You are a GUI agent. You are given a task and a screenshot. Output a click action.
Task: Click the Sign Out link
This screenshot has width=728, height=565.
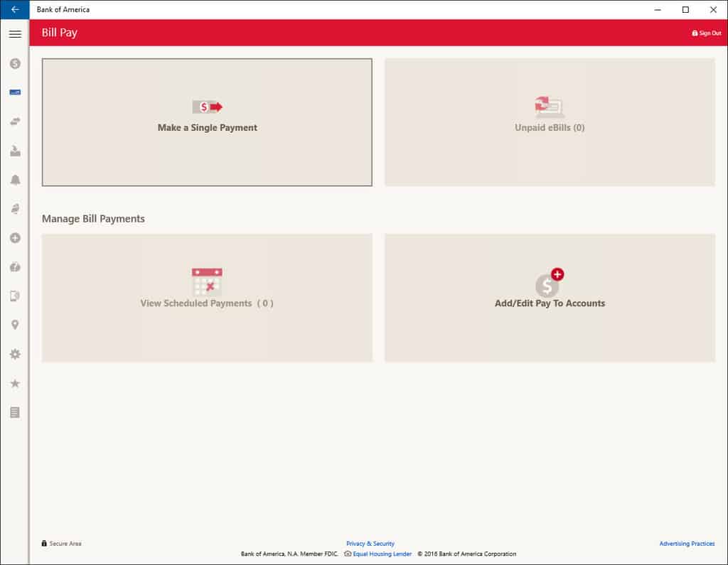point(706,33)
